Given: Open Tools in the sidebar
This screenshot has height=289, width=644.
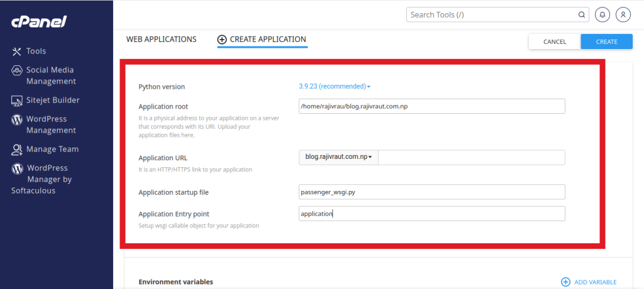Looking at the screenshot, I should pos(36,52).
